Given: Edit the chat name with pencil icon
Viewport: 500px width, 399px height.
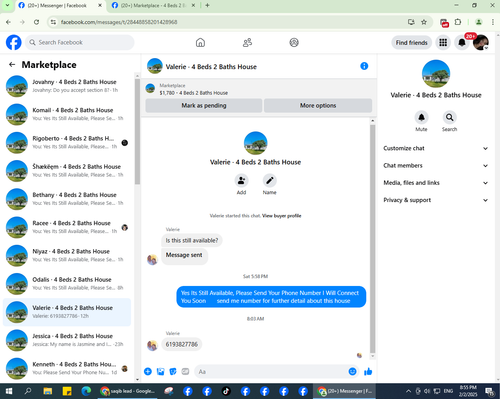Looking at the screenshot, I should pyautogui.click(x=269, y=180).
